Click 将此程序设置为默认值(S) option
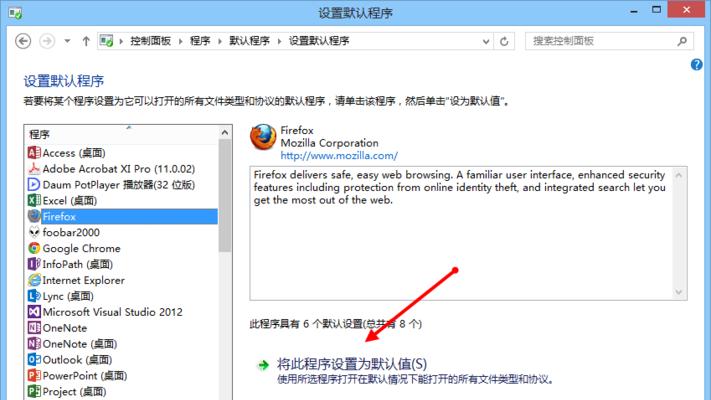This screenshot has height=400, width=711. [x=352, y=364]
